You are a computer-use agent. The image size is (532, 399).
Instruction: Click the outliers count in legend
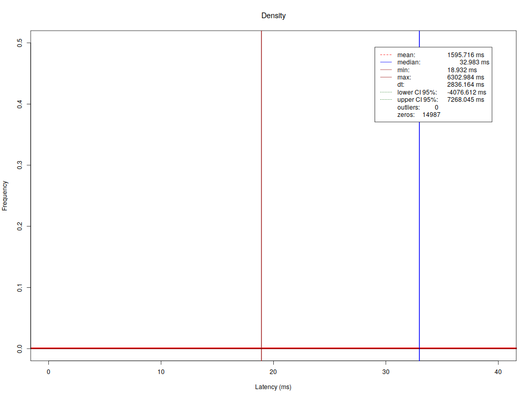(x=436, y=107)
